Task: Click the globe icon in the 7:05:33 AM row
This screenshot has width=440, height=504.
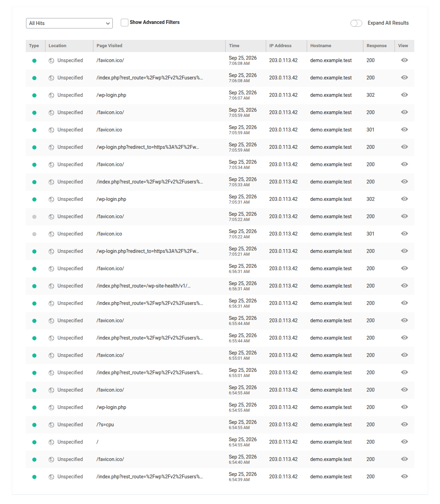Action: (x=51, y=182)
